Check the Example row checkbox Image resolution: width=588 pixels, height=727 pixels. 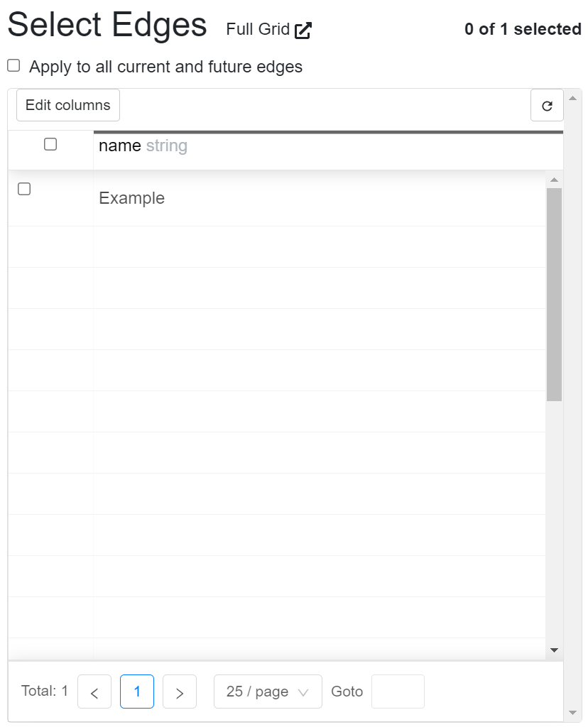point(24,190)
